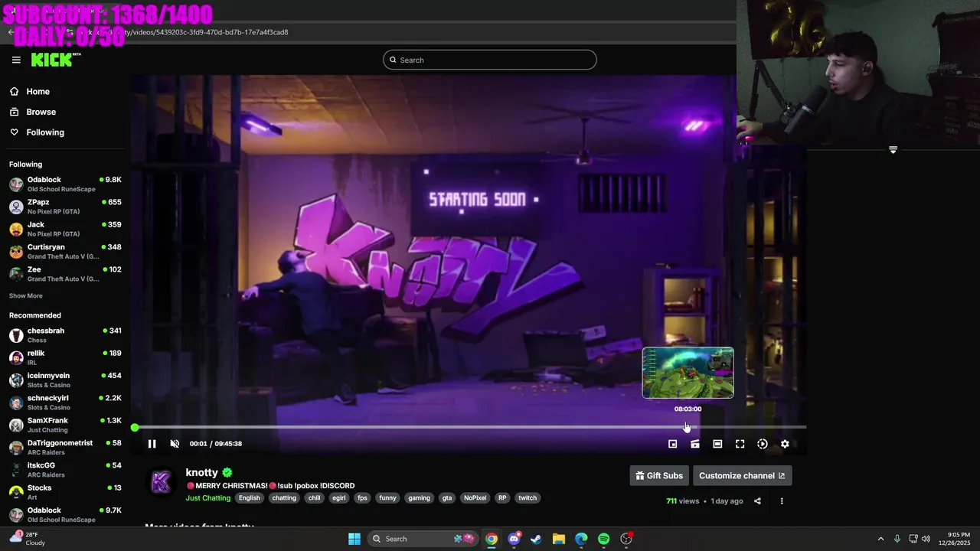This screenshot has width=980, height=551.
Task: Pause the video playback
Action: [152, 444]
